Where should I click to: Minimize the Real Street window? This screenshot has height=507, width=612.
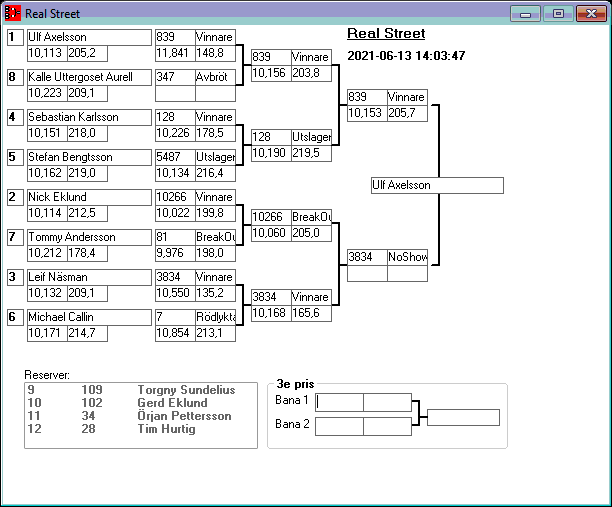click(x=525, y=14)
